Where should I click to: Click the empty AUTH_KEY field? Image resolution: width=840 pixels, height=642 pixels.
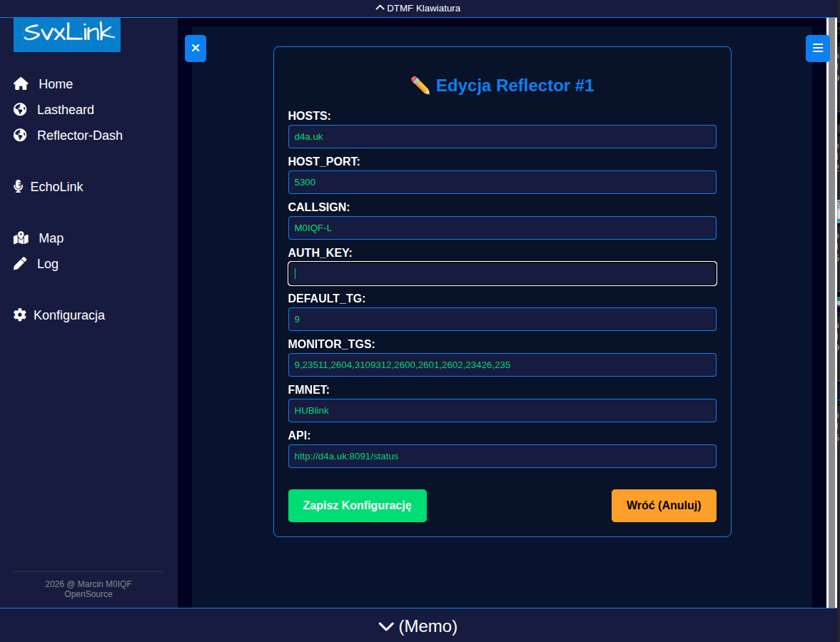(502, 274)
